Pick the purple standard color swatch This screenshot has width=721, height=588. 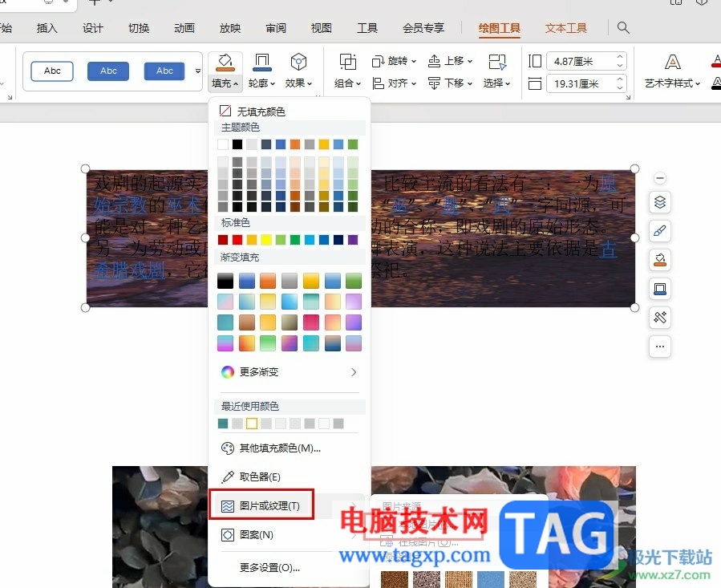point(353,240)
